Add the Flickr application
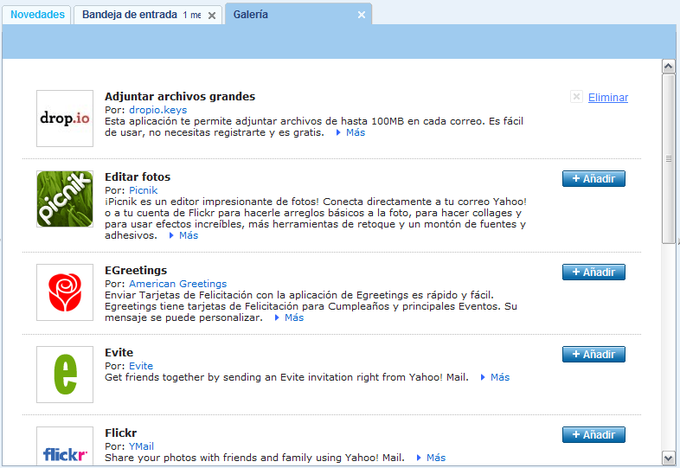 click(594, 435)
